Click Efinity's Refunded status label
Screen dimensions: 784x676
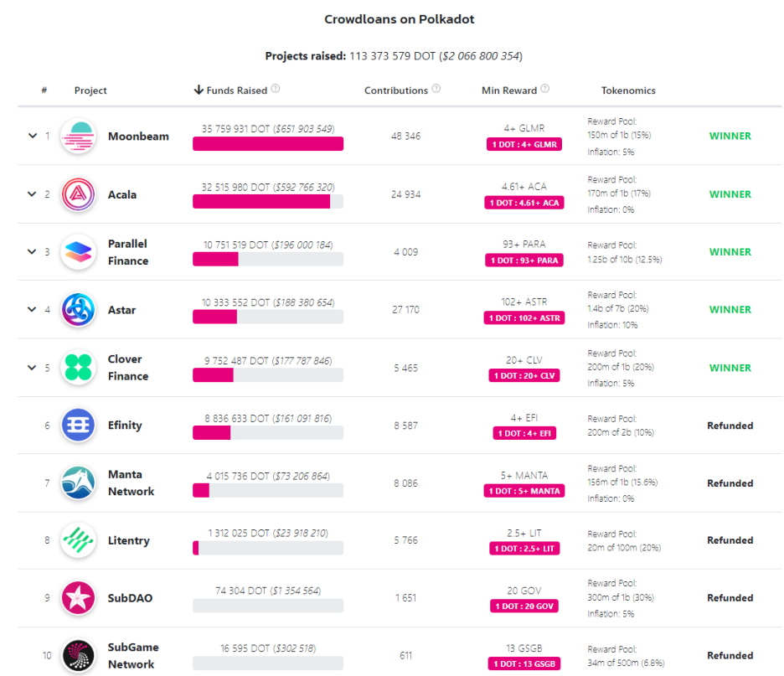[730, 426]
